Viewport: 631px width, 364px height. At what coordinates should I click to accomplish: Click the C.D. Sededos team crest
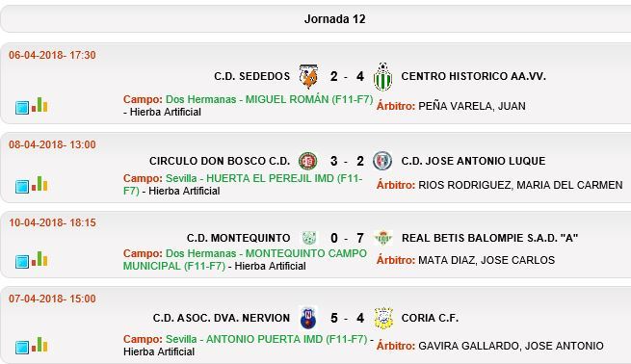[308, 76]
